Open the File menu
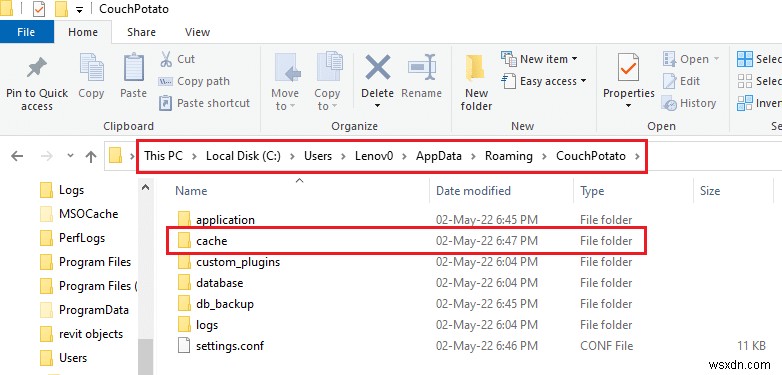 [26, 32]
